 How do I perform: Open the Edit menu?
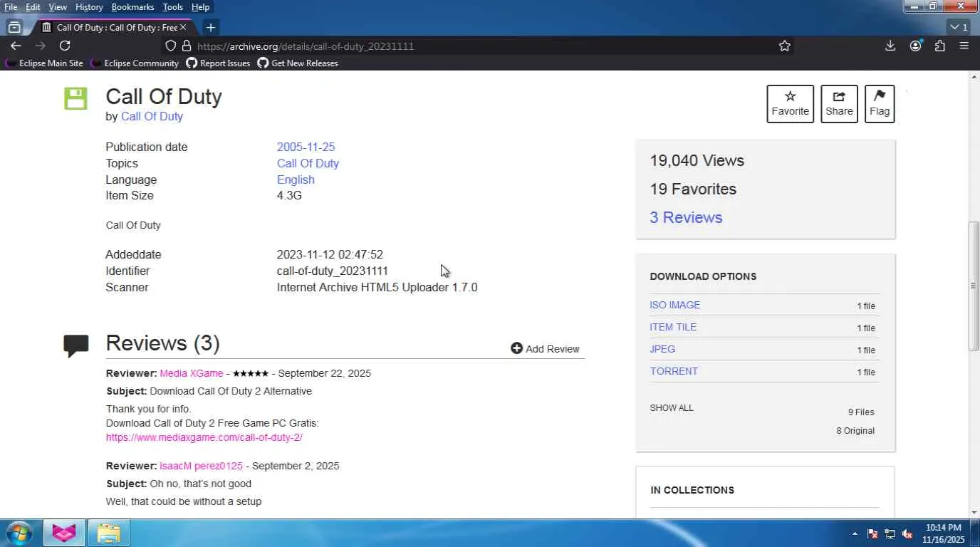33,7
